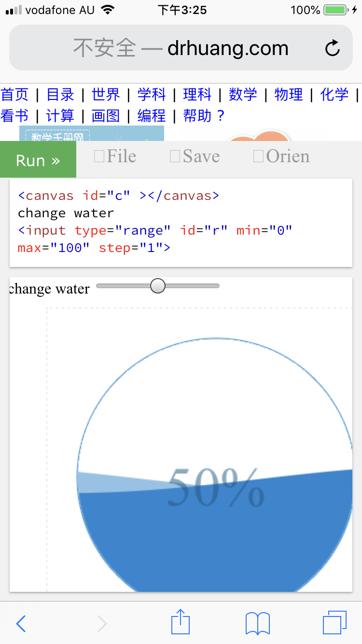
Task: Show all open tabs icon
Action: click(334, 623)
